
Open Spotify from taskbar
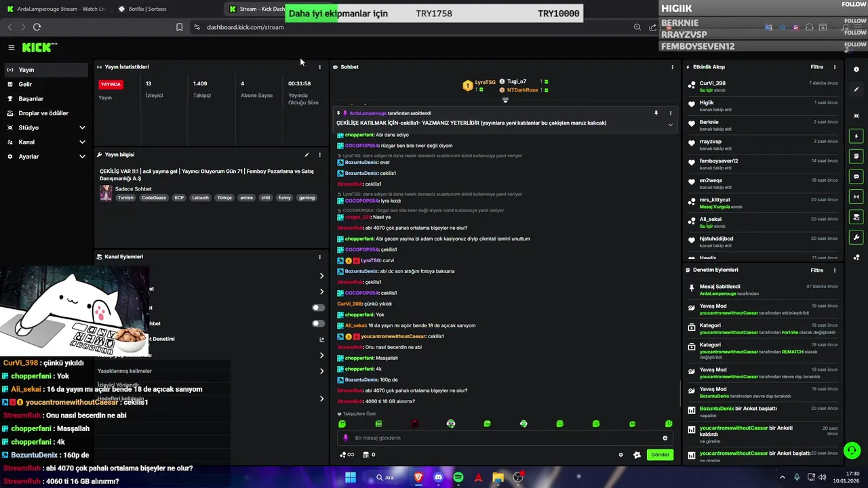click(458, 477)
